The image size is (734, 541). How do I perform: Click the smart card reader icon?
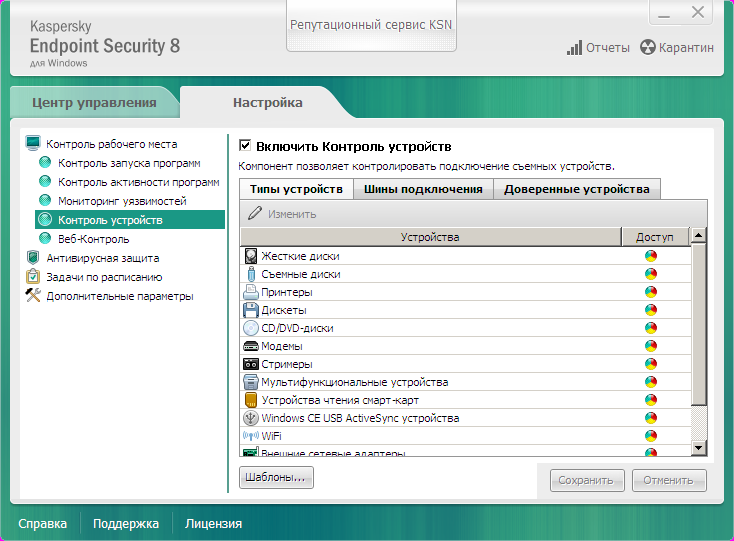251,400
